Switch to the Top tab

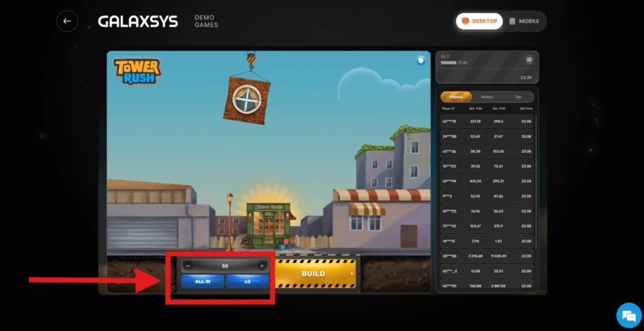click(x=518, y=97)
